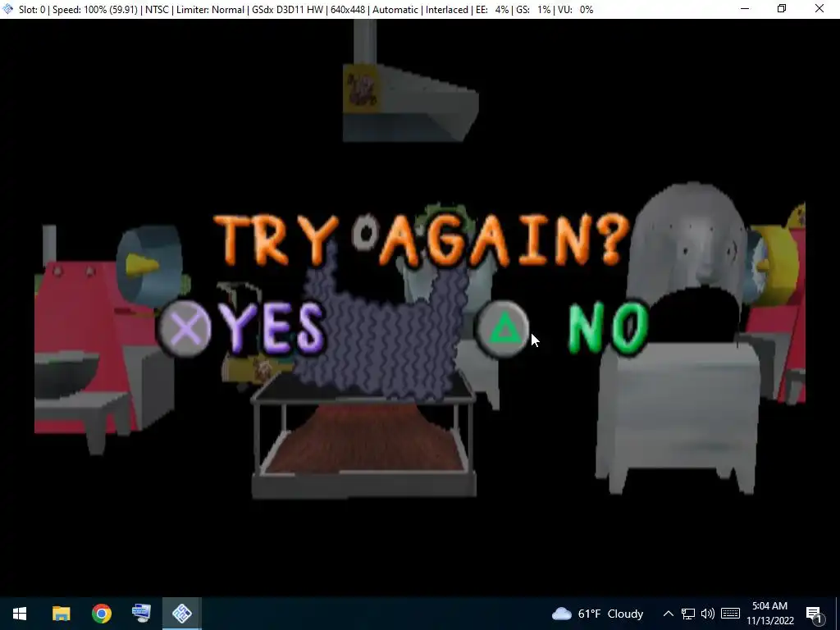The height and width of the screenshot is (630, 840).
Task: Launch Google Chrome from the taskbar
Action: pos(101,614)
